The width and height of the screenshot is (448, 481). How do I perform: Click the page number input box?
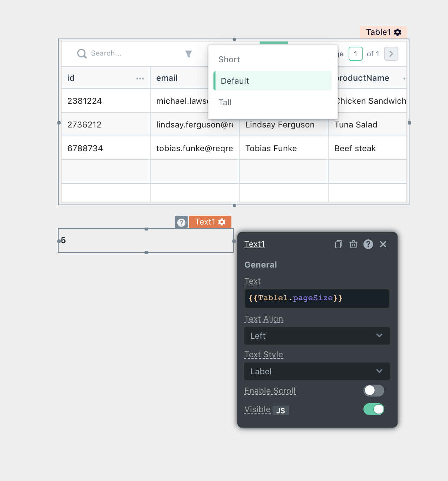coord(356,54)
